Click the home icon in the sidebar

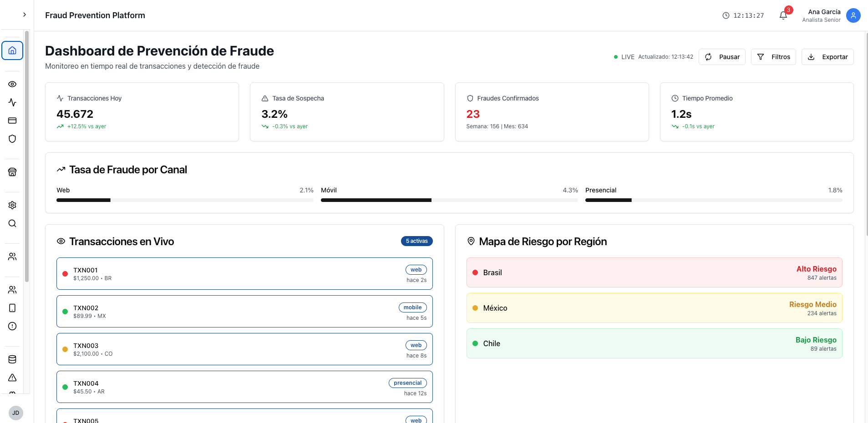[x=12, y=50]
